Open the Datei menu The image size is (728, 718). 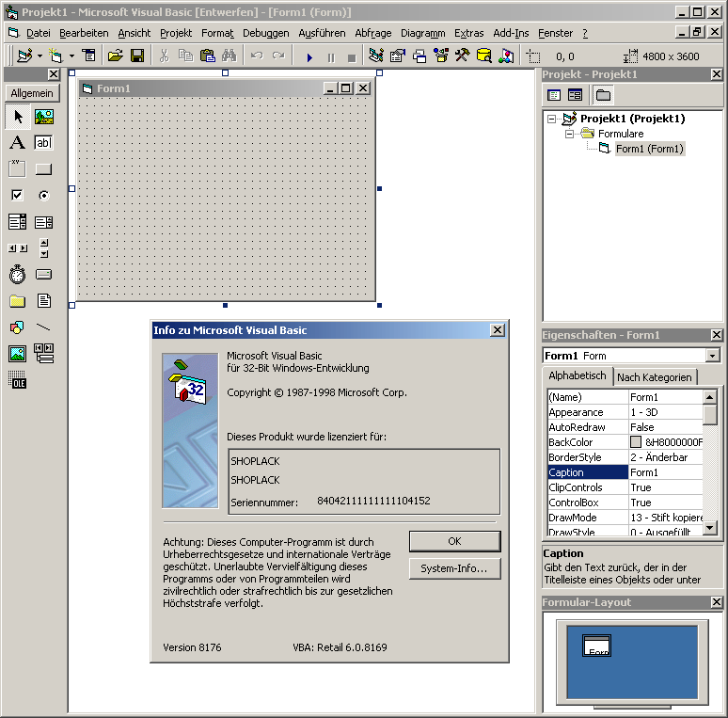(x=38, y=33)
